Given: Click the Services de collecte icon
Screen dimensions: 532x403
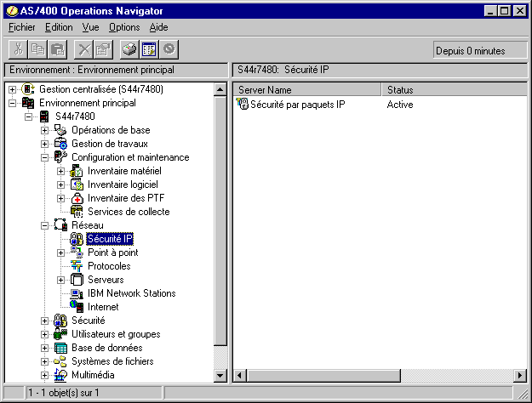Looking at the screenshot, I should pyautogui.click(x=77, y=212).
